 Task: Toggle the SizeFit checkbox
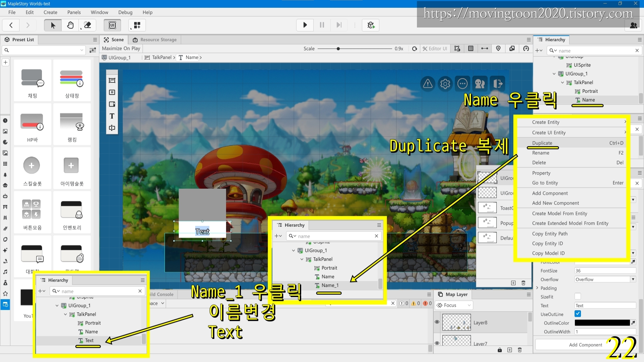[578, 296]
